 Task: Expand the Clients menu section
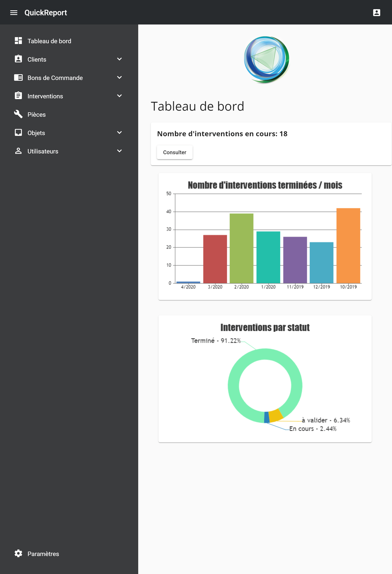click(x=119, y=59)
